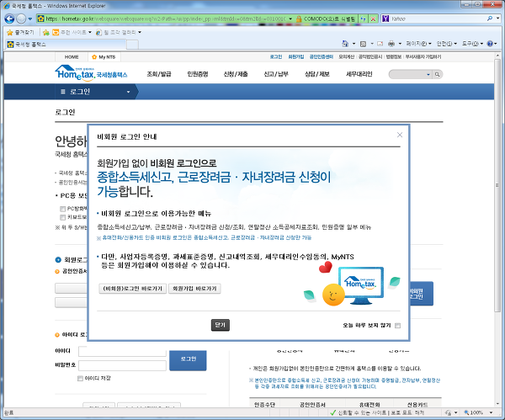
Task: Check the 아이디 저장 checkbox
Action: coord(80,378)
